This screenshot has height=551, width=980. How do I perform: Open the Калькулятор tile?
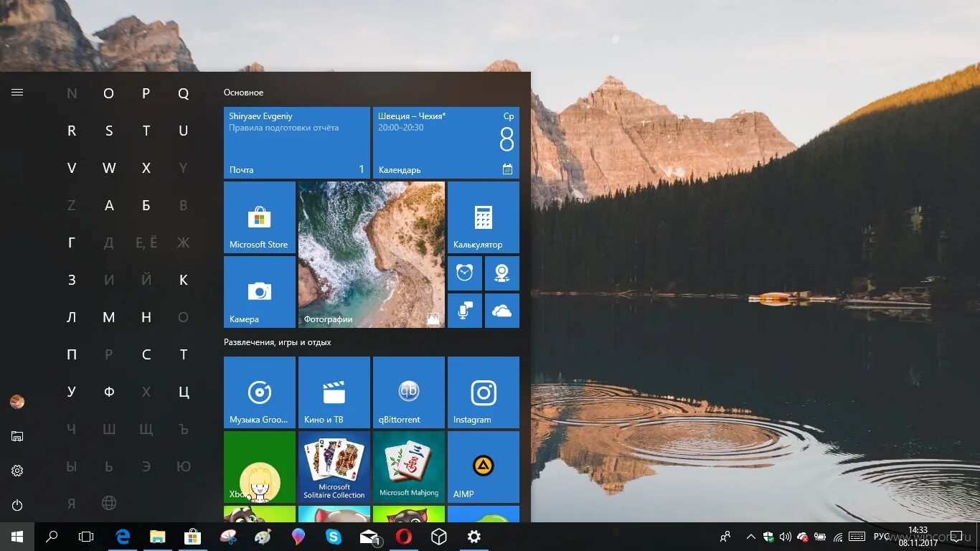[483, 217]
